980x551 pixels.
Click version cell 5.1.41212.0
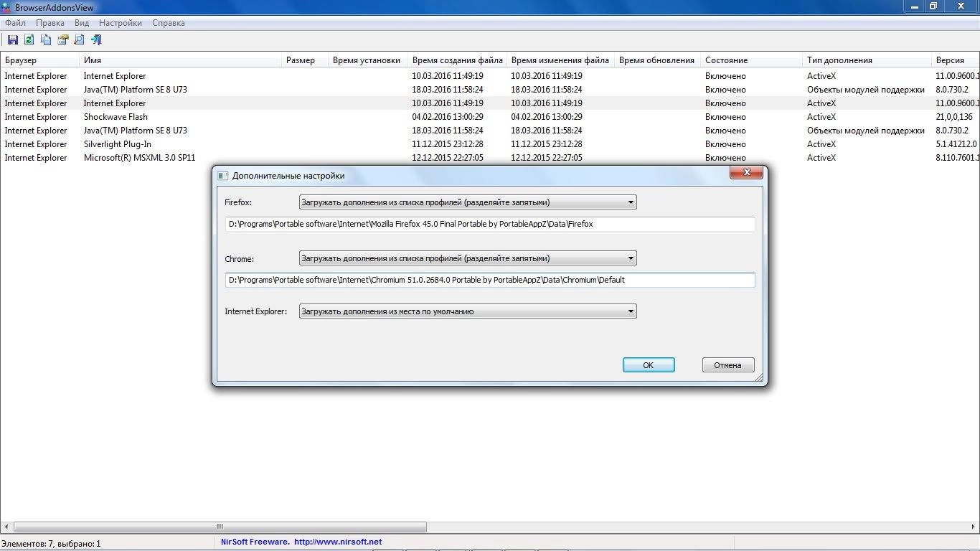956,144
